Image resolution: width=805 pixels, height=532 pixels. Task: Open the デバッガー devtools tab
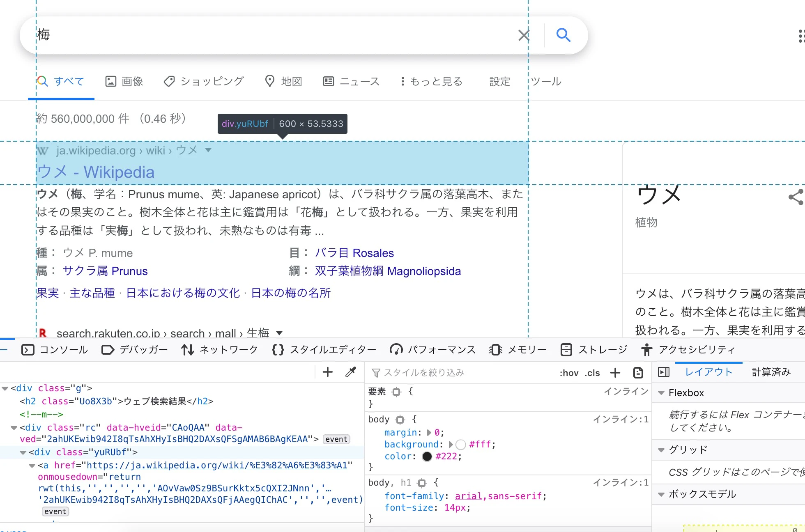[135, 350]
